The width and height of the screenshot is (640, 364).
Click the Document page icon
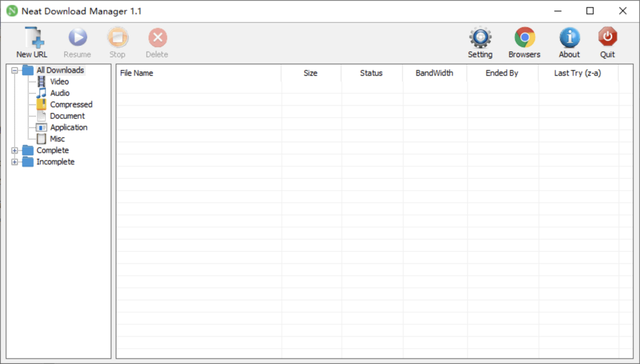(x=41, y=116)
